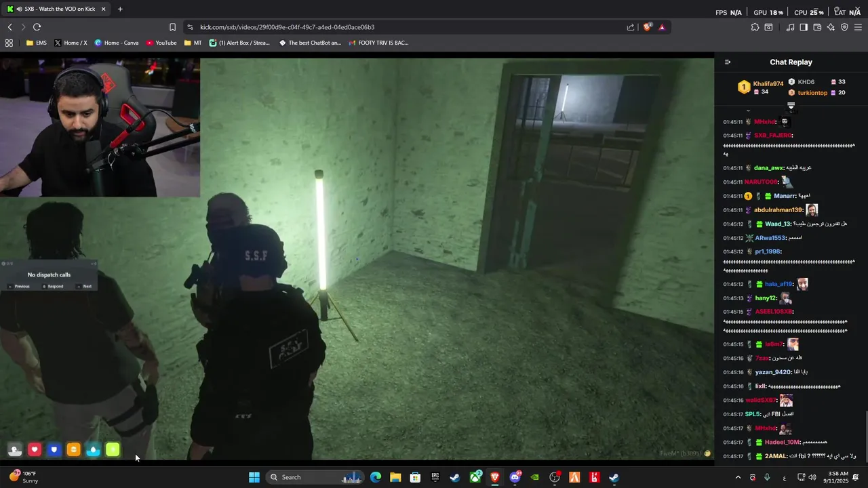Open The best ChatBot bookmark
Screen dimensions: 868x488
point(310,43)
